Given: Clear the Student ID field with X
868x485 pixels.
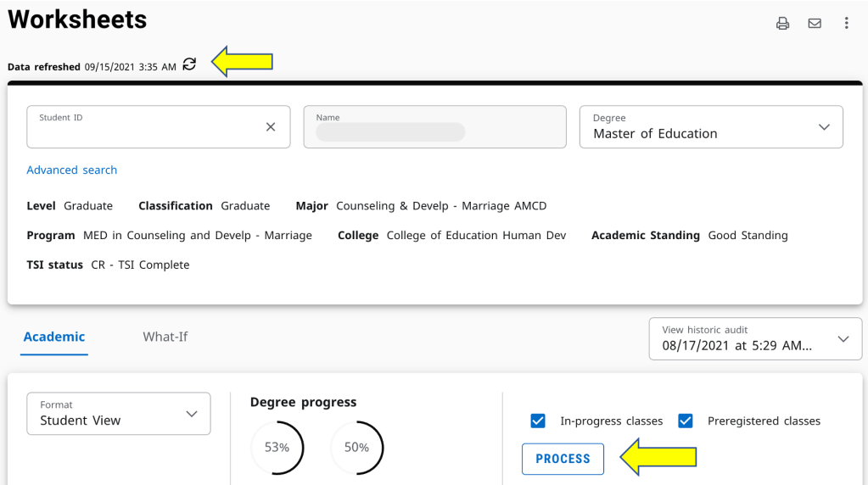Looking at the screenshot, I should pyautogui.click(x=271, y=127).
